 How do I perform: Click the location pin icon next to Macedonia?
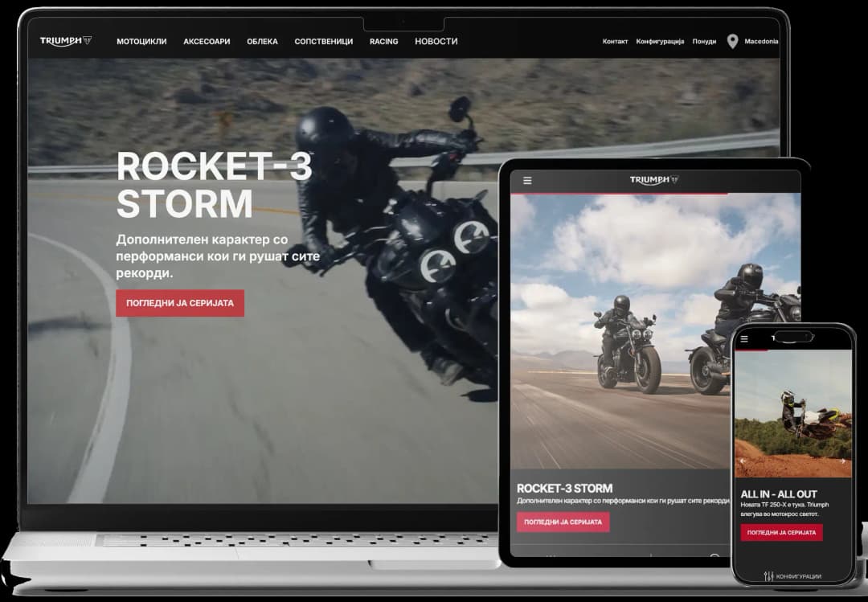(731, 41)
